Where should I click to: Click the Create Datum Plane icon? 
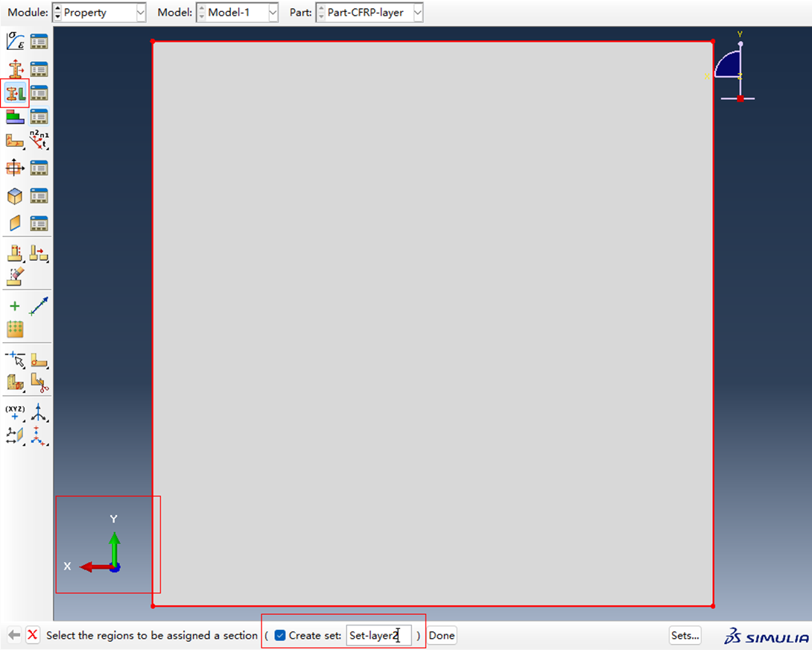(15, 434)
